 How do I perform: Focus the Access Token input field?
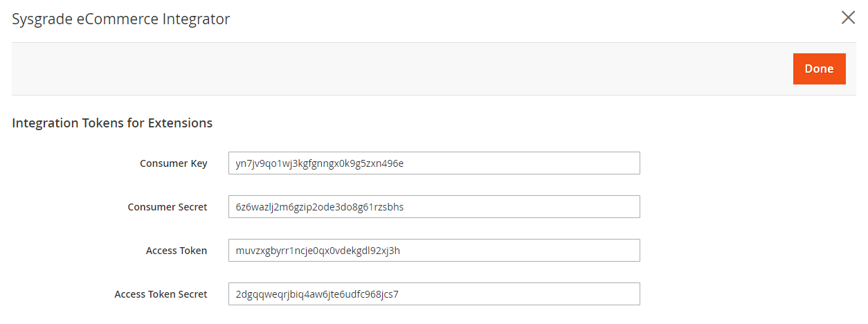[434, 251]
